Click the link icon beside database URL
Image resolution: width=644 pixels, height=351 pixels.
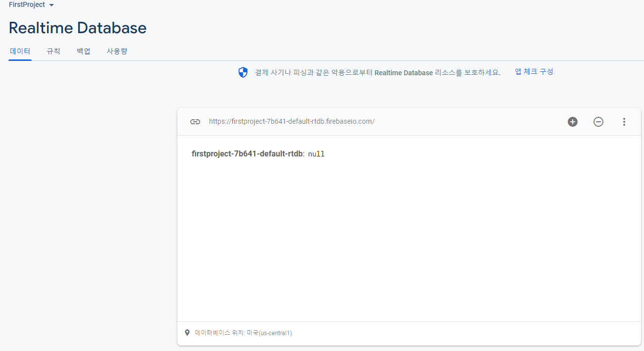pyautogui.click(x=195, y=122)
